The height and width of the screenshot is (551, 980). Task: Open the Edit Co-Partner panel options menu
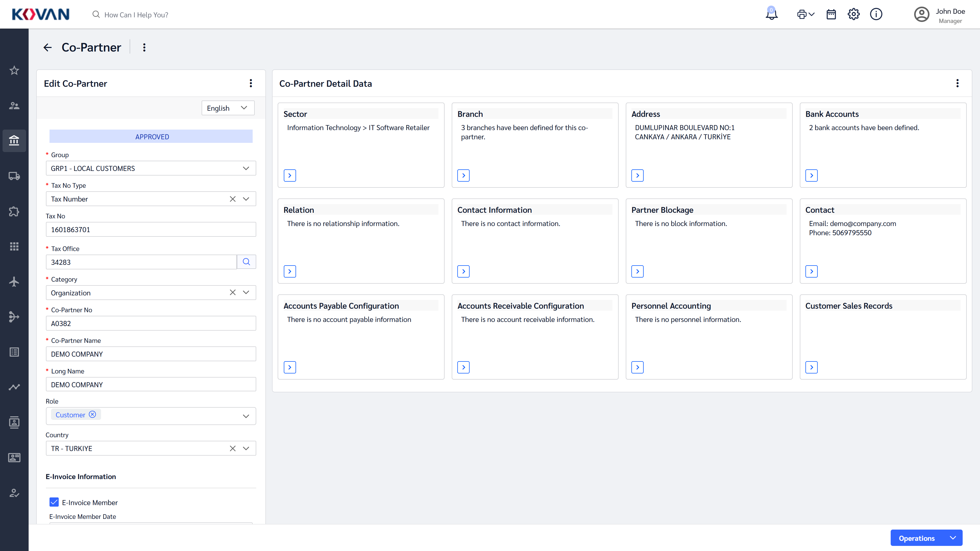click(251, 83)
